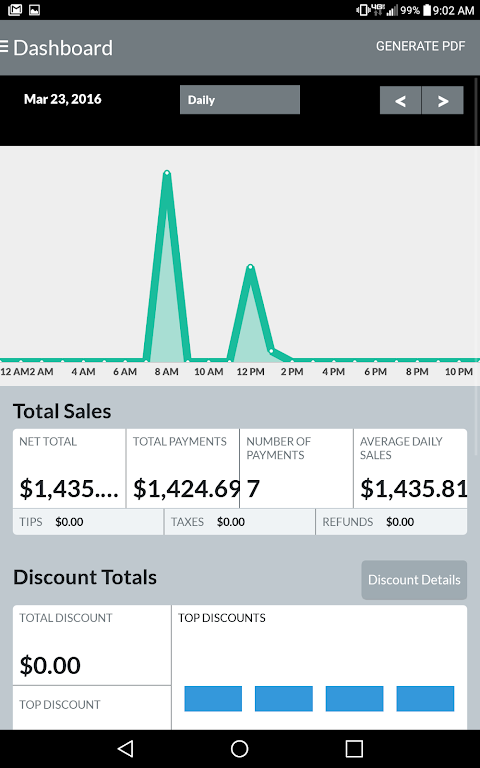Screen dimensions: 480x768
Task: Tap the TOTAL DISCOUNT $0.00 card
Action: [92, 645]
